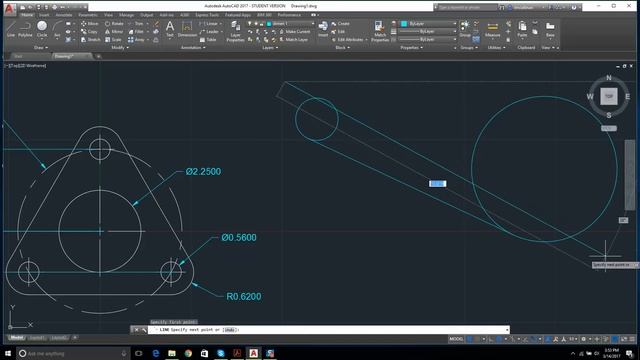
Task: Click Make Current layer button
Action: tap(295, 31)
